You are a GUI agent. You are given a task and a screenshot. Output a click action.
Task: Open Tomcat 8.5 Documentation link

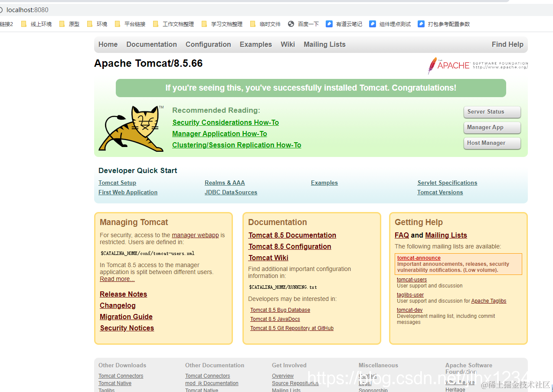click(x=292, y=235)
